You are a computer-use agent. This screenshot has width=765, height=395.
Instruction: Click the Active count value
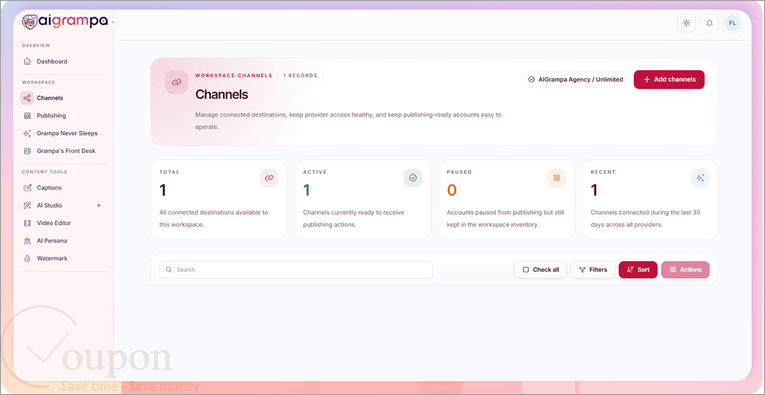pyautogui.click(x=307, y=190)
